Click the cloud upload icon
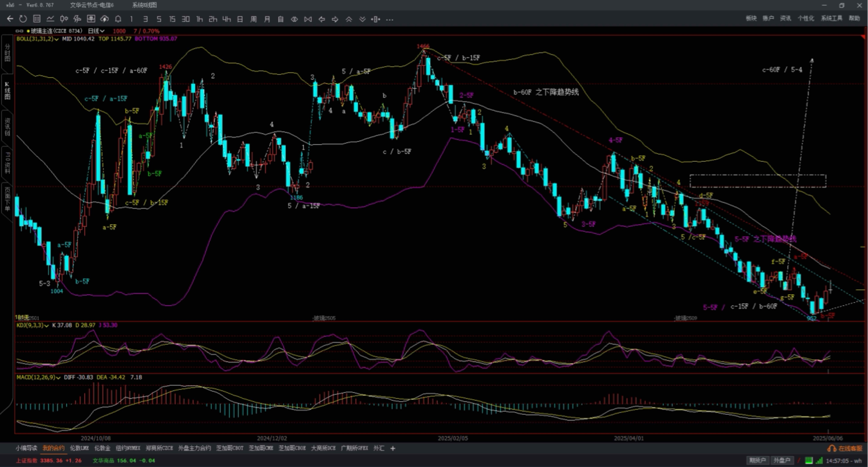Screen dimensions: 868x467 (x=105, y=19)
